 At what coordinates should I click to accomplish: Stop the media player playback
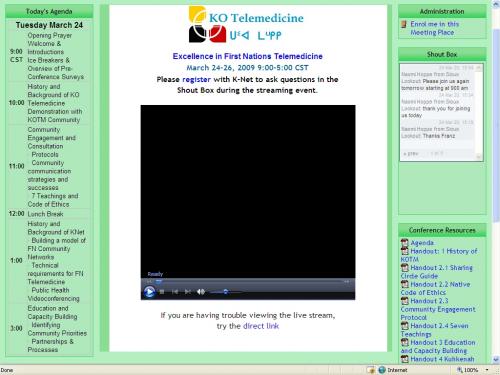[x=162, y=292]
